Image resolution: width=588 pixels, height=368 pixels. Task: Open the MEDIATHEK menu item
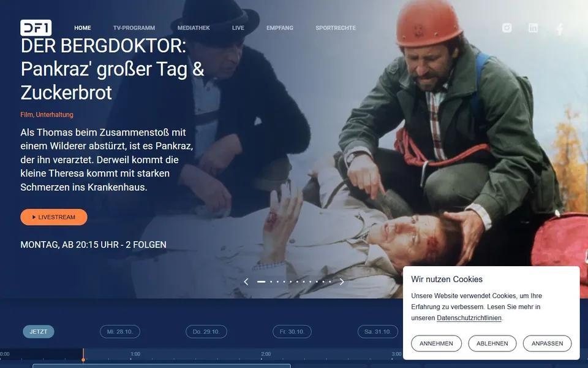pyautogui.click(x=194, y=28)
